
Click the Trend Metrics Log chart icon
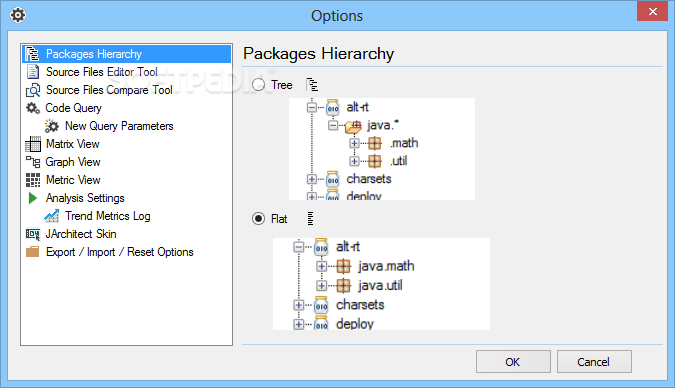[x=52, y=216]
